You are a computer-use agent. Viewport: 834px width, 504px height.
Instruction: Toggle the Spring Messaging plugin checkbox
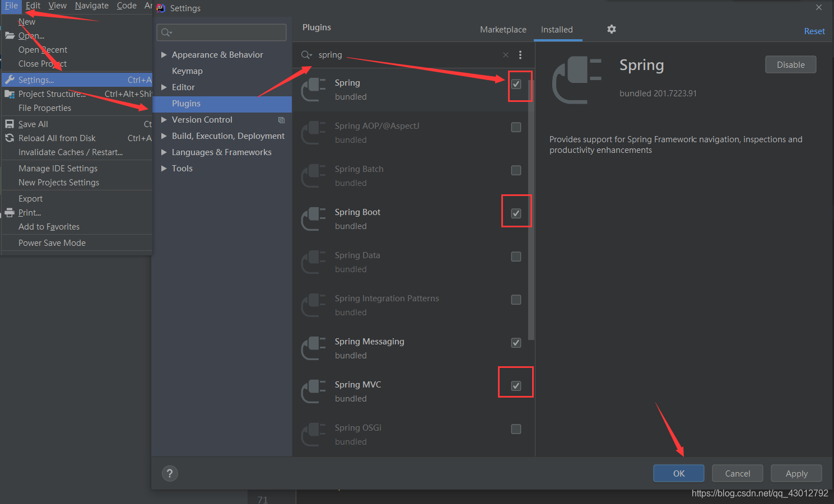coord(516,343)
